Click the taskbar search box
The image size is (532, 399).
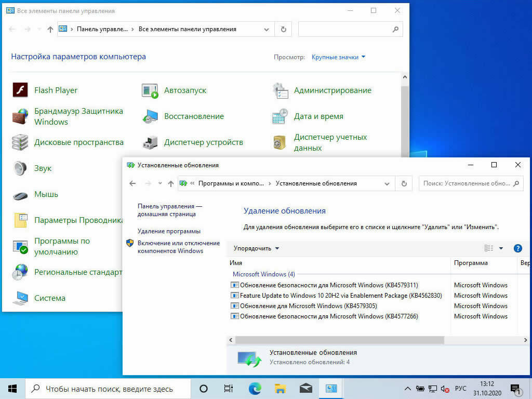(x=108, y=389)
